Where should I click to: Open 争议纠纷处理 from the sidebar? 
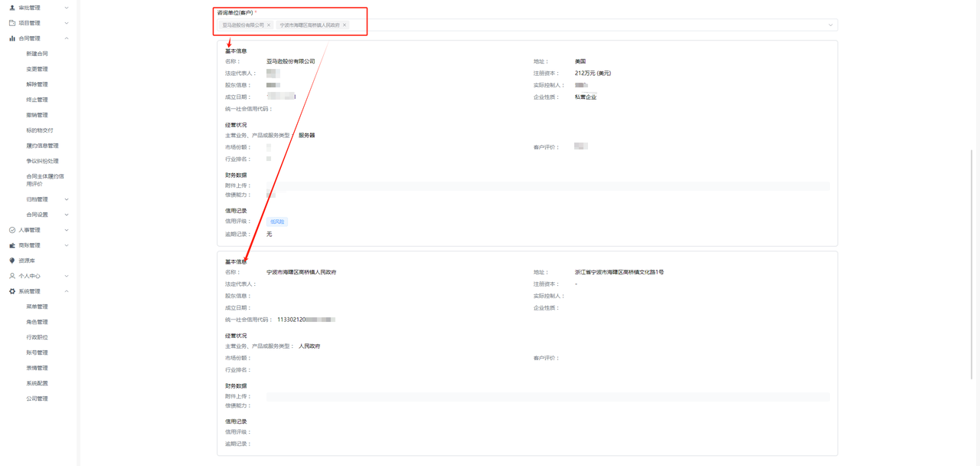[42, 161]
